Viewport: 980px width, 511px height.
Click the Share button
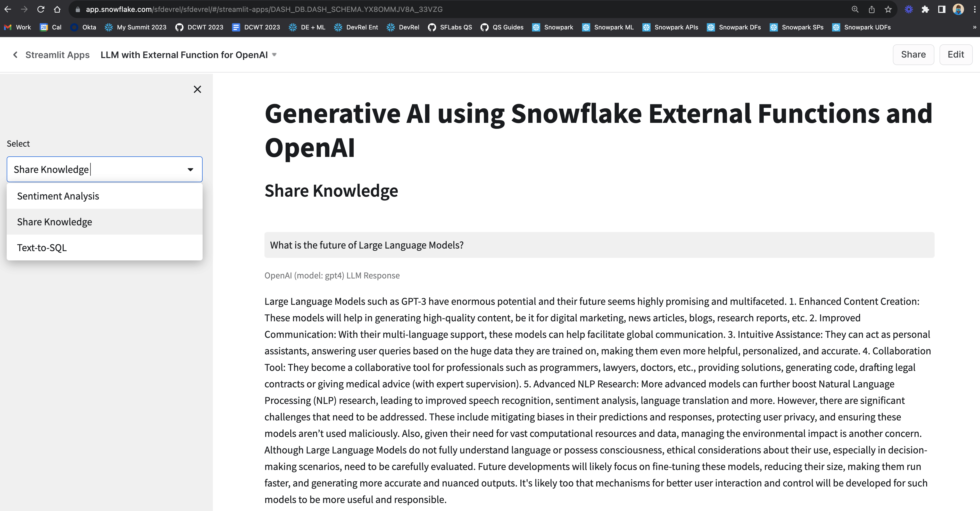(913, 54)
